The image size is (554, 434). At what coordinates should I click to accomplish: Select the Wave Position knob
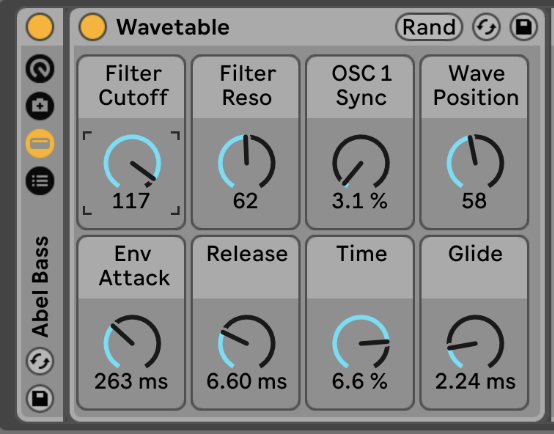tap(475, 163)
